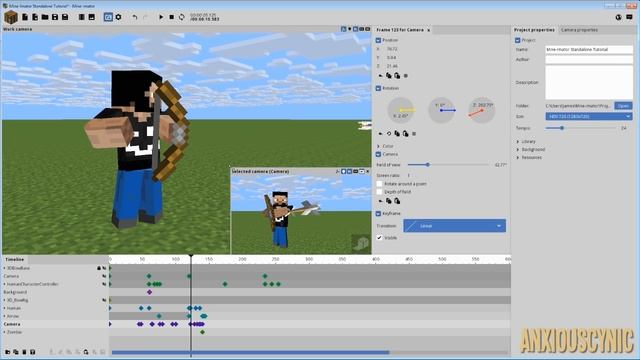640x360 pixels.
Task: Click the Open folder button
Action: pos(623,106)
